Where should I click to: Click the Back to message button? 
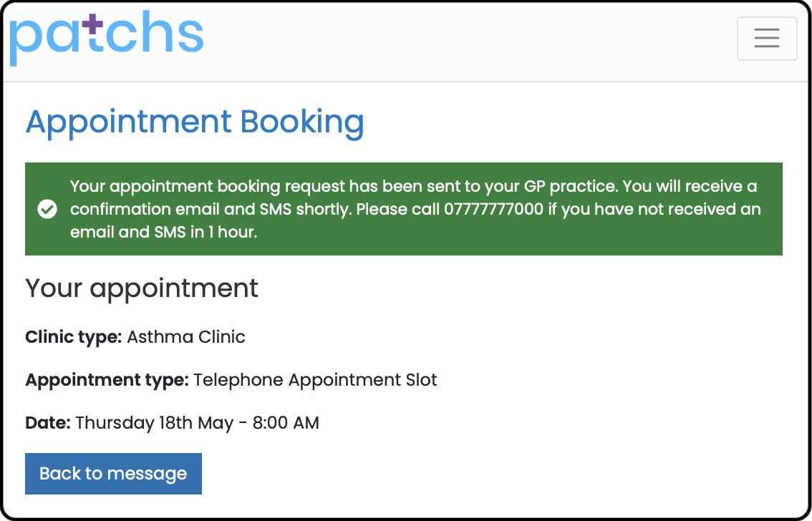113,473
